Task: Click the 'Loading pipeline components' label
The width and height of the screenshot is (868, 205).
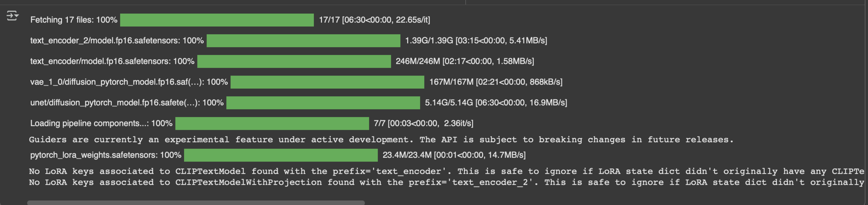Action: point(101,123)
